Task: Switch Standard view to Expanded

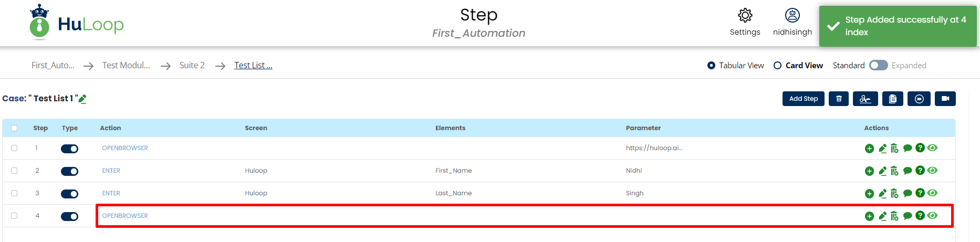Action: coord(878,65)
